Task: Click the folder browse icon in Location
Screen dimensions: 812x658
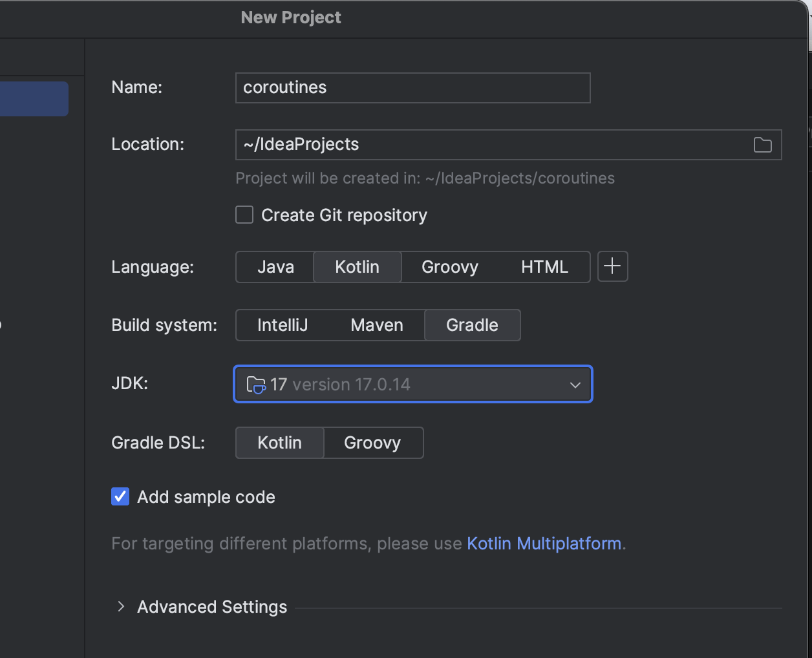Action: pyautogui.click(x=763, y=145)
